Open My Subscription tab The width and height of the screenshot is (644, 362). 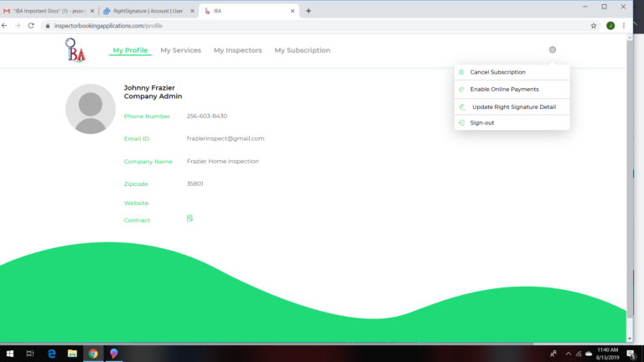coord(302,50)
